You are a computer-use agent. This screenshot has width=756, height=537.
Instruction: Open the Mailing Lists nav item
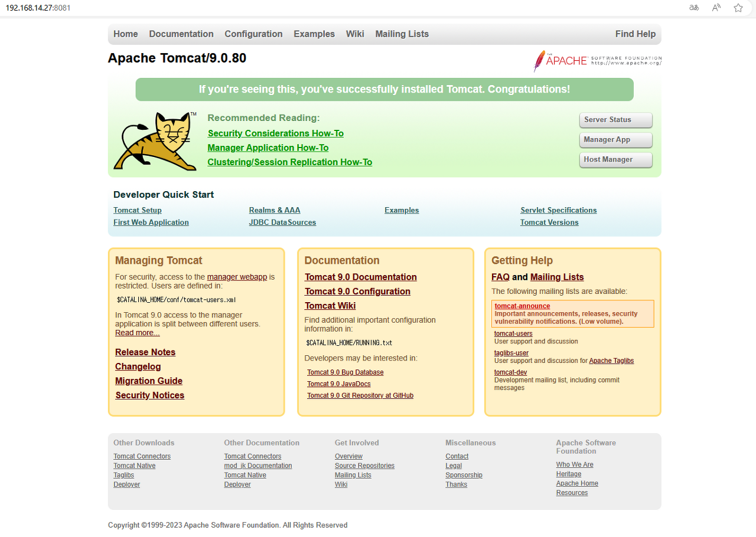coord(402,34)
